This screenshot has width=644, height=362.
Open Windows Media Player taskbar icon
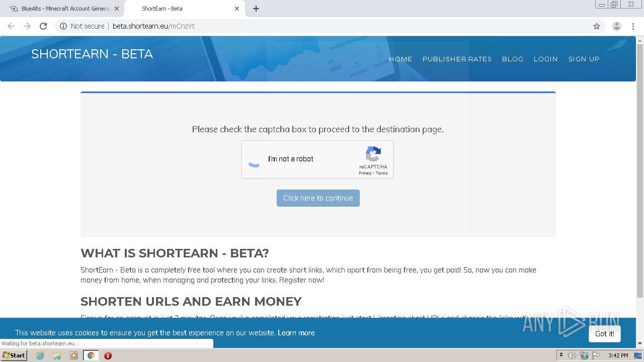(74, 355)
